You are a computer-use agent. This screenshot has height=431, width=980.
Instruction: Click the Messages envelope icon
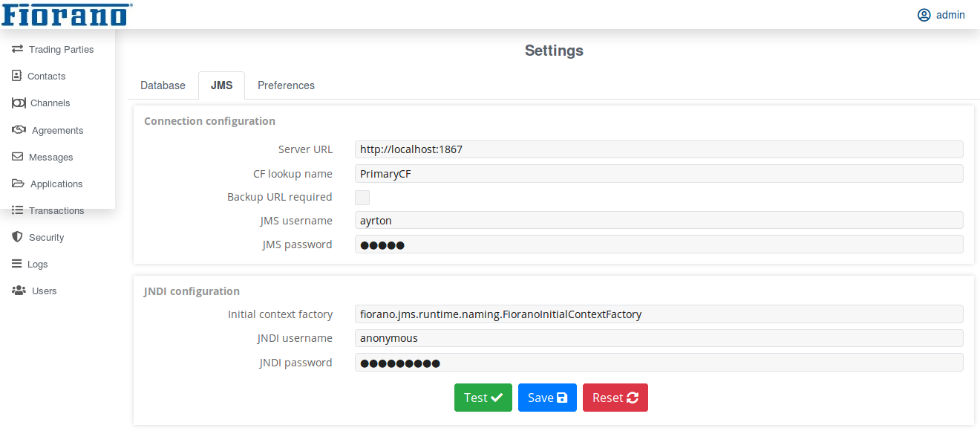click(x=17, y=157)
